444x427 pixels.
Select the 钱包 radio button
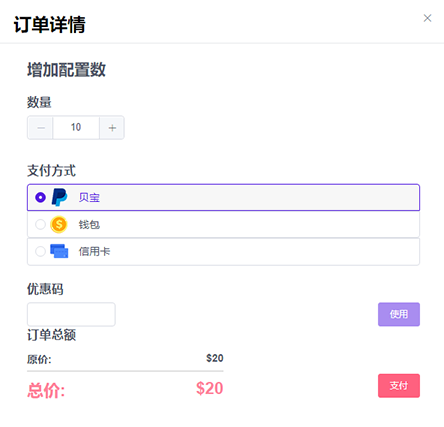pyautogui.click(x=40, y=224)
